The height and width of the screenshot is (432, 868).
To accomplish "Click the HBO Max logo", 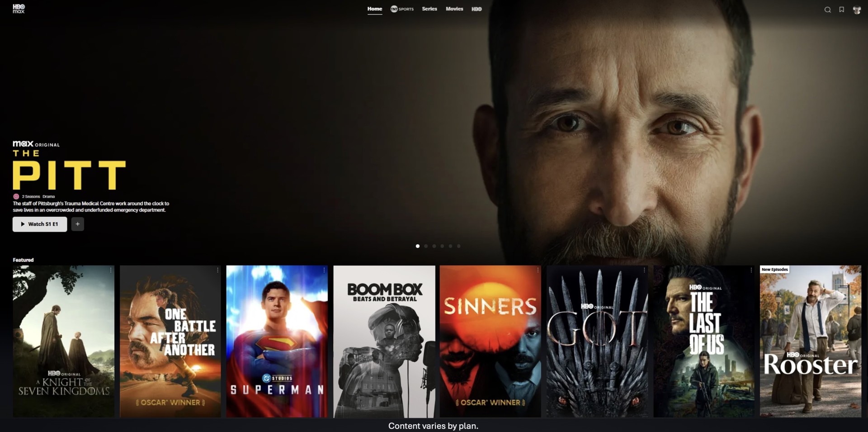I will pos(19,9).
